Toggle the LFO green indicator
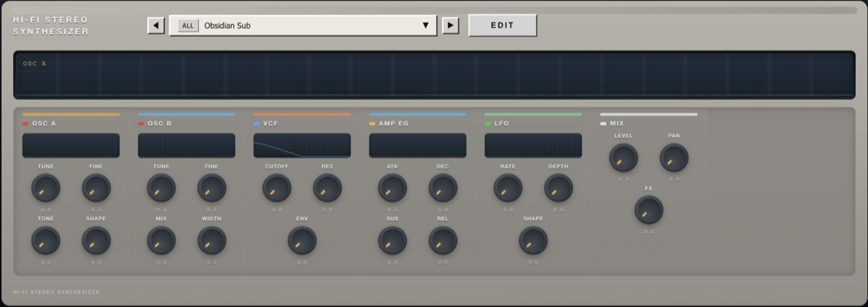The width and height of the screenshot is (868, 307). click(x=488, y=124)
